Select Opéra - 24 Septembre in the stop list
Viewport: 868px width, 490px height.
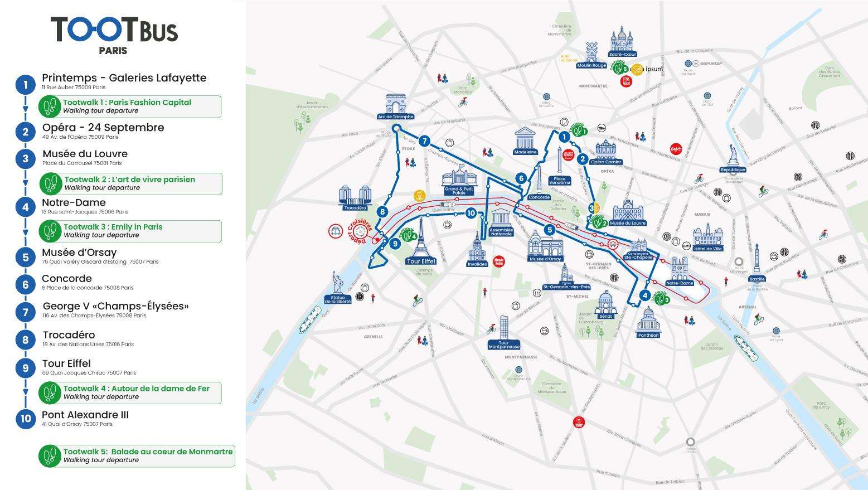[x=103, y=127]
